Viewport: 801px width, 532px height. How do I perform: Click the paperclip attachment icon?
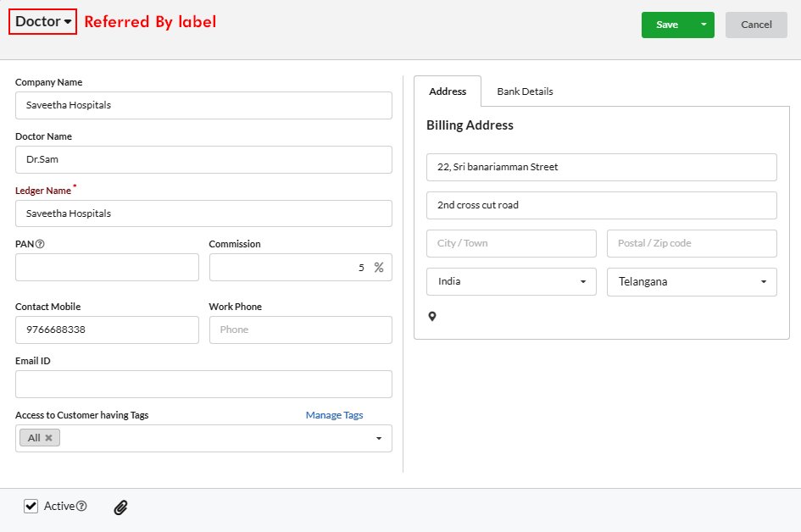point(120,507)
